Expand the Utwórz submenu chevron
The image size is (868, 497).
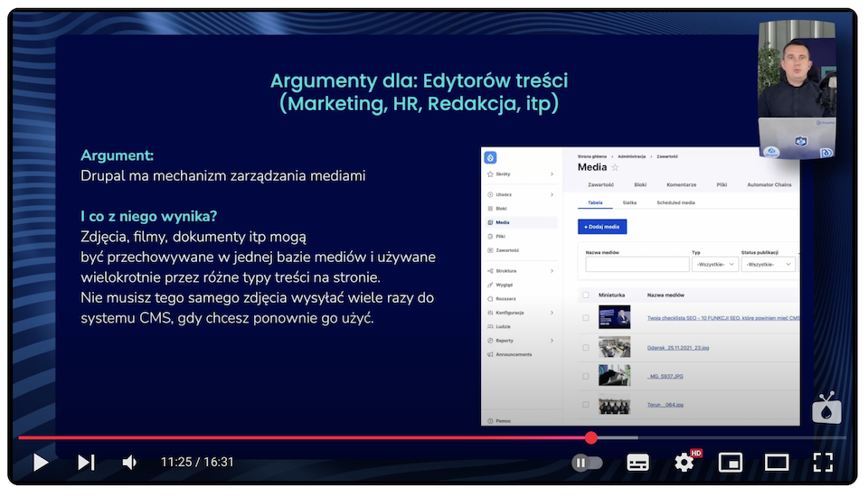[x=552, y=195]
